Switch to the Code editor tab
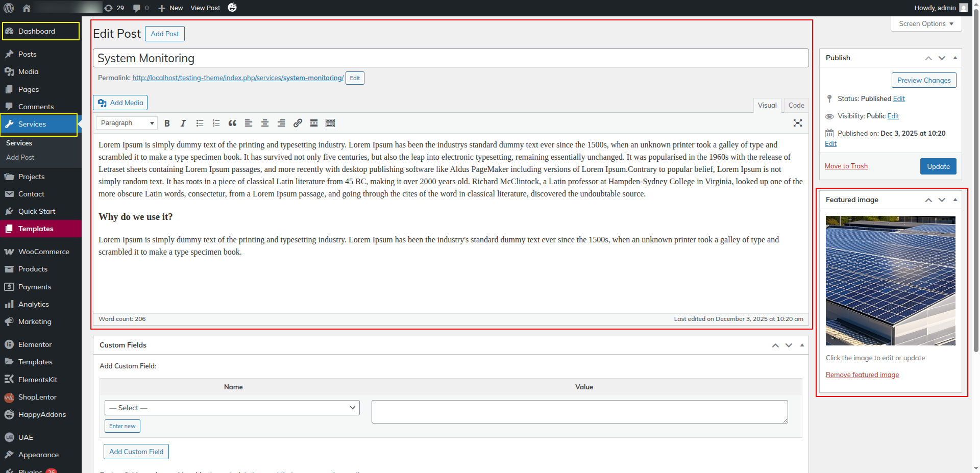980x473 pixels. [x=796, y=105]
